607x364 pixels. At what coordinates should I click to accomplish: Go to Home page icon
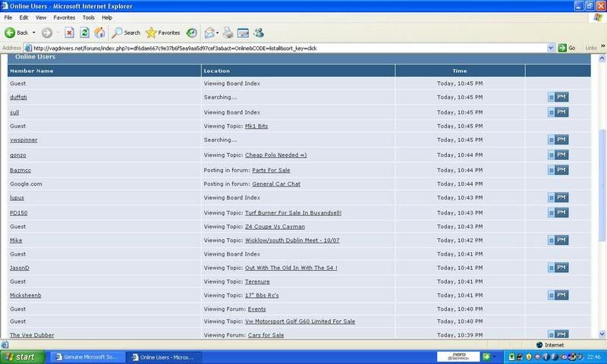(x=99, y=33)
